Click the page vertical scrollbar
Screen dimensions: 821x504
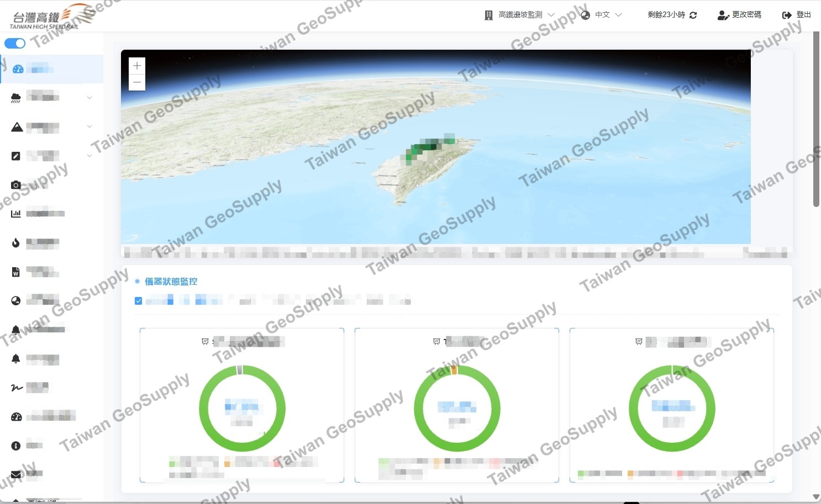[x=816, y=119]
